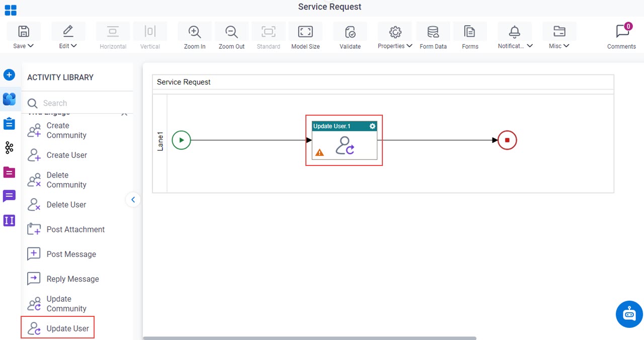The image size is (644, 340).
Task: Click the red end event
Action: (507, 140)
